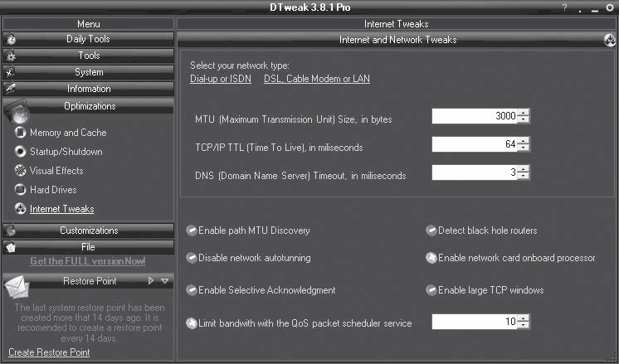Click the Information pen icon
The width and height of the screenshot is (619, 364).
pos(11,89)
